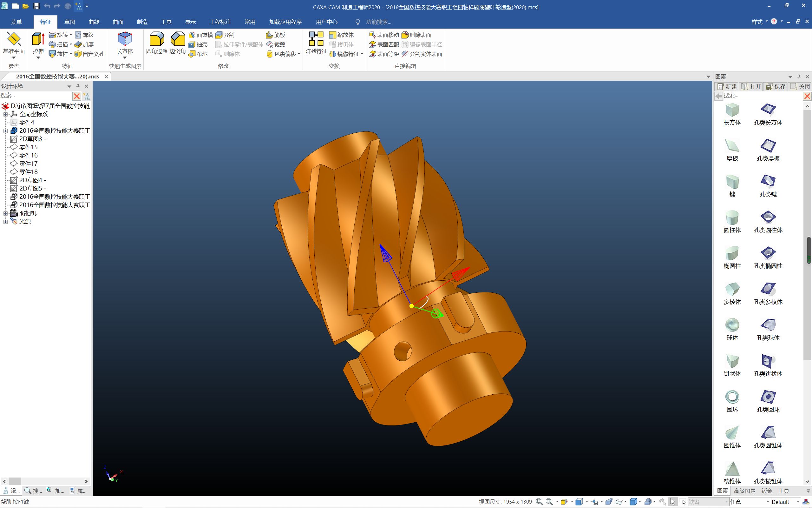Screen dimensions: 812x508
Task: Expand the 光源 tree node
Action: 5,222
